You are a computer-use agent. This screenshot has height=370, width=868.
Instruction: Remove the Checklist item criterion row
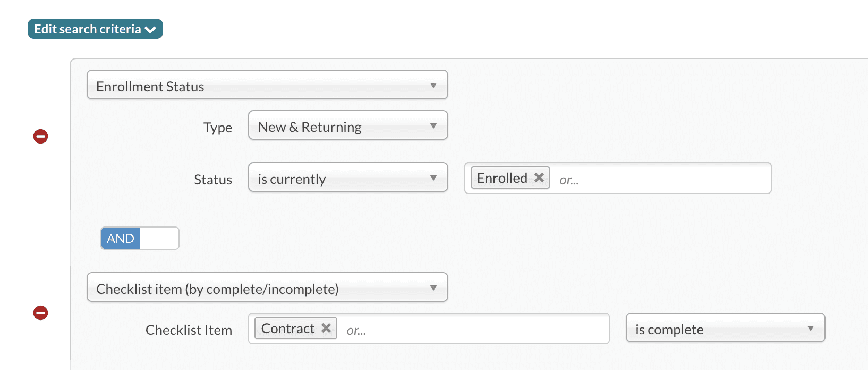click(41, 313)
